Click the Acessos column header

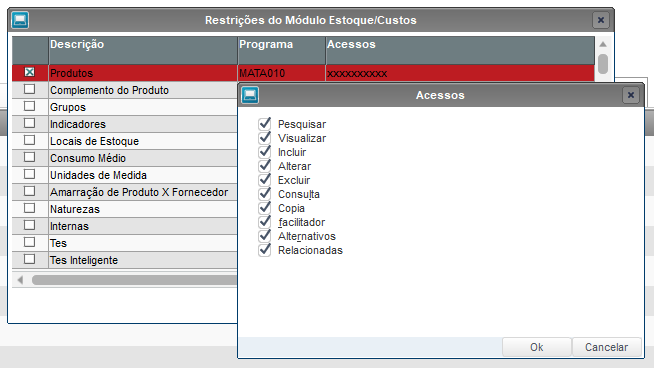click(460, 50)
